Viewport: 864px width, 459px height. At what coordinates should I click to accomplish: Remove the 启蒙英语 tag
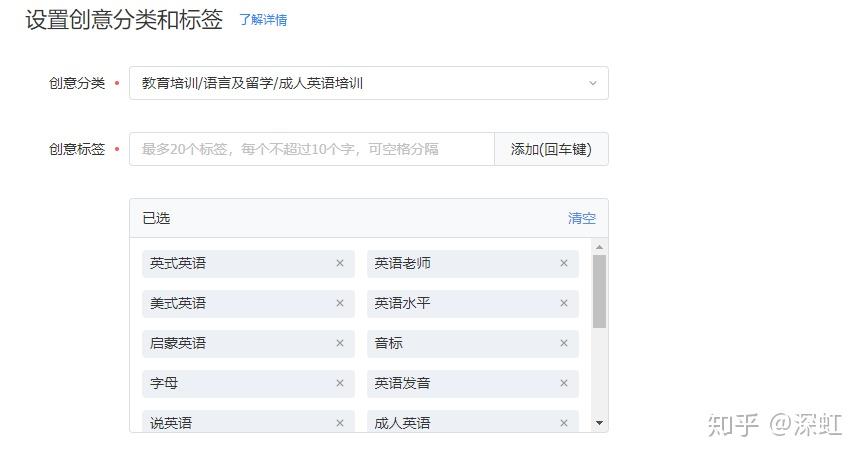[x=340, y=343]
